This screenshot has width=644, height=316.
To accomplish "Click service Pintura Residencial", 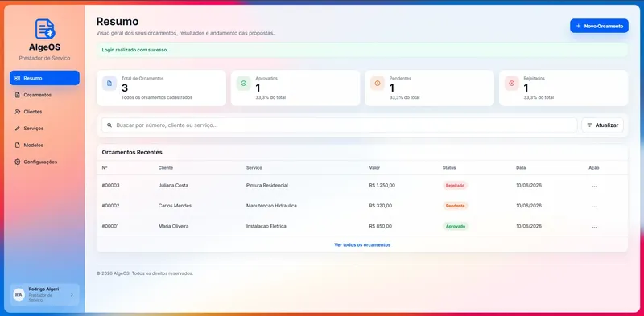I will click(267, 186).
